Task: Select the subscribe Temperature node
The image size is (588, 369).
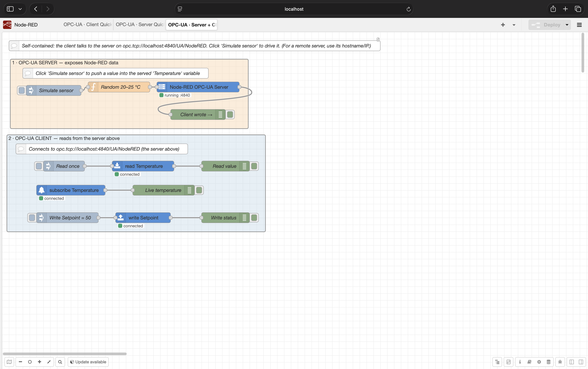Action: pyautogui.click(x=71, y=190)
